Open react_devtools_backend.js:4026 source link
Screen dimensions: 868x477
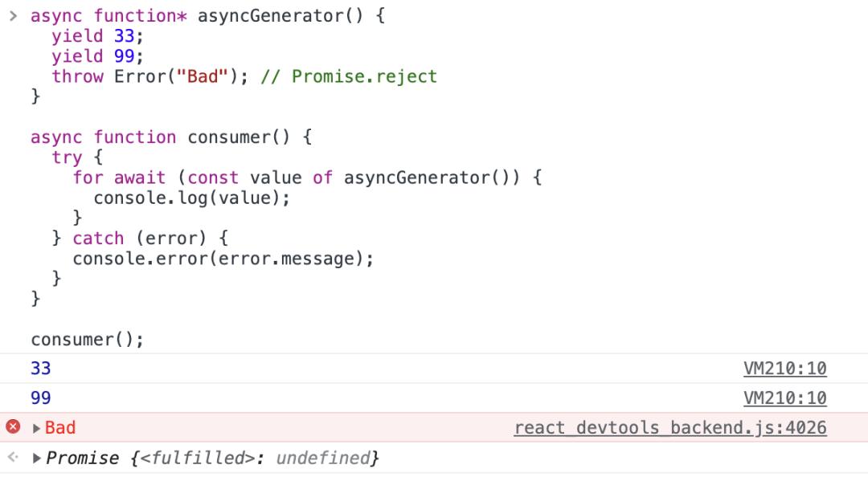pos(669,427)
